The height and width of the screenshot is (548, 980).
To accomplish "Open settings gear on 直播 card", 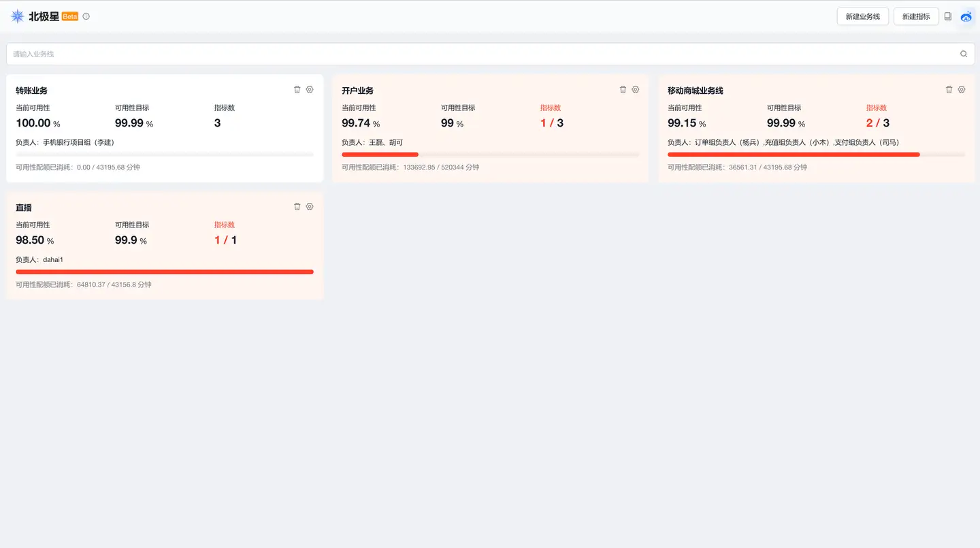I will pos(310,206).
